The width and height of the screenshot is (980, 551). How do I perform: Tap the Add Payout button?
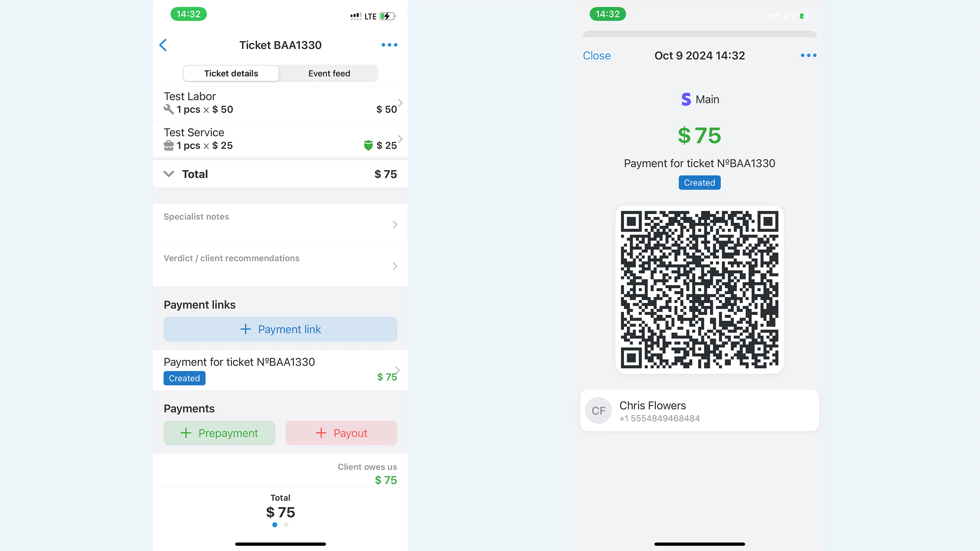pos(341,433)
